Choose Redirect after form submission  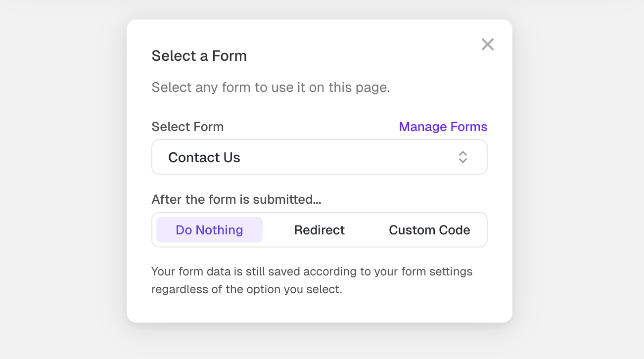[x=319, y=230]
